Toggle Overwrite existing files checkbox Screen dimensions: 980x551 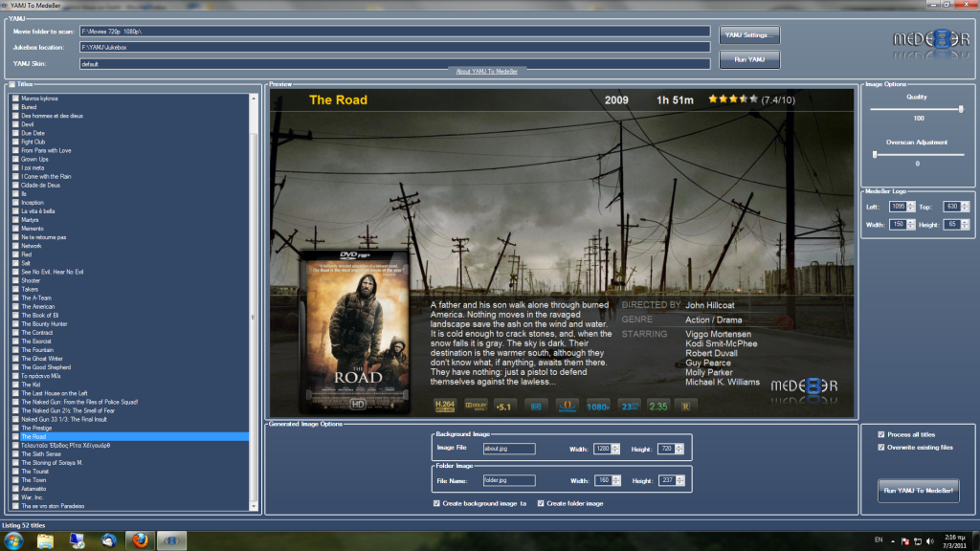(x=881, y=448)
